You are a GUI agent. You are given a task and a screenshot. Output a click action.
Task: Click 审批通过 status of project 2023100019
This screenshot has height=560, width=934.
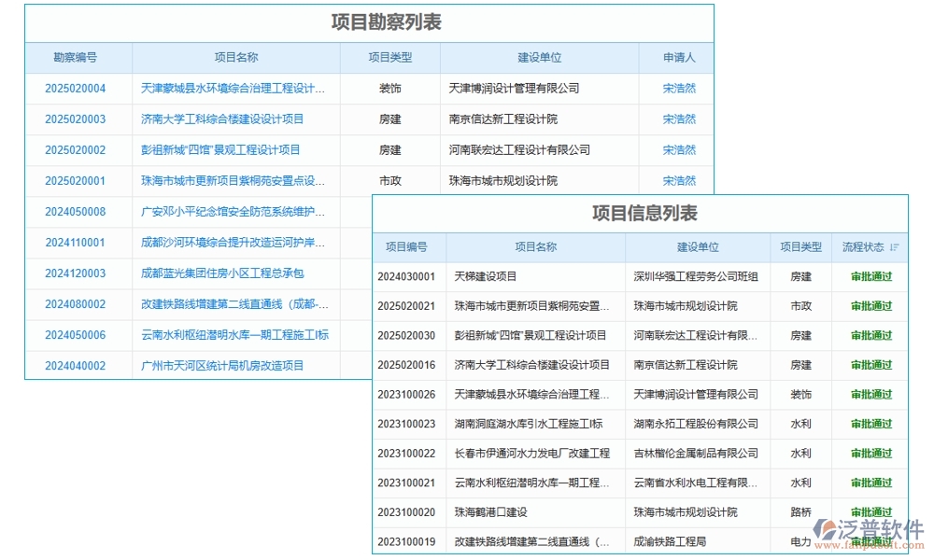[x=870, y=541]
